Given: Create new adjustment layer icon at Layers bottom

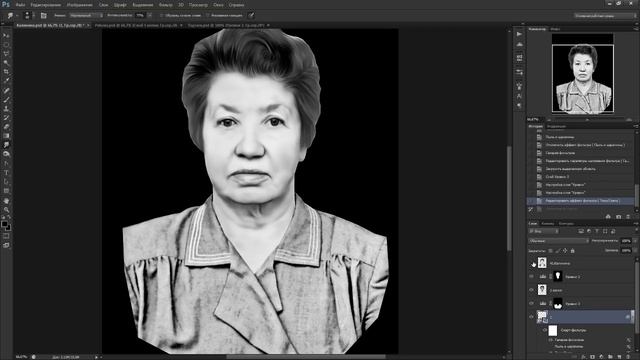Looking at the screenshot, I should (x=601, y=357).
